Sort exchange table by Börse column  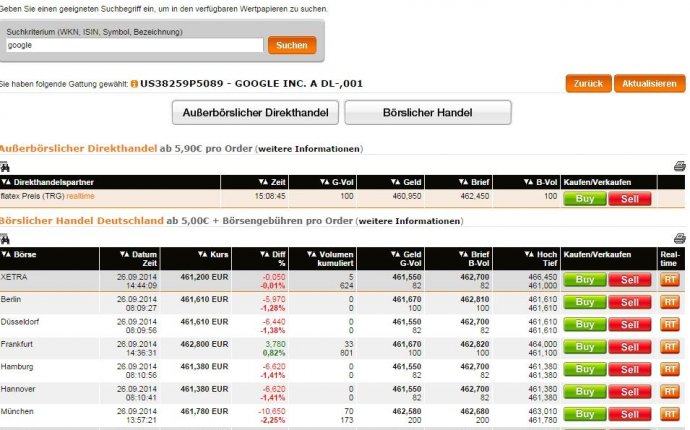pos(19,254)
